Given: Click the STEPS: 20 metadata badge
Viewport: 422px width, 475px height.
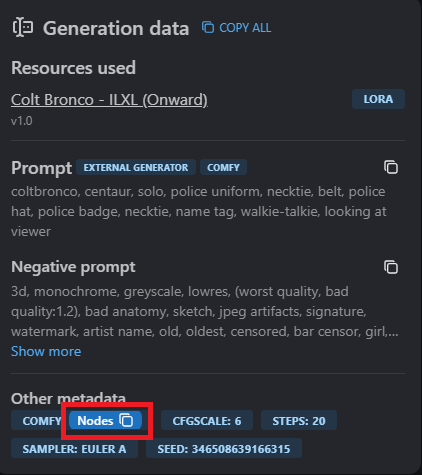Looking at the screenshot, I should coord(299,421).
